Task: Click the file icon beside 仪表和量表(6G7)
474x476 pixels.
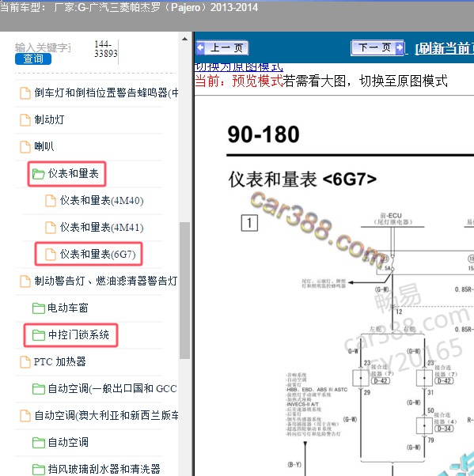Action: (x=51, y=255)
